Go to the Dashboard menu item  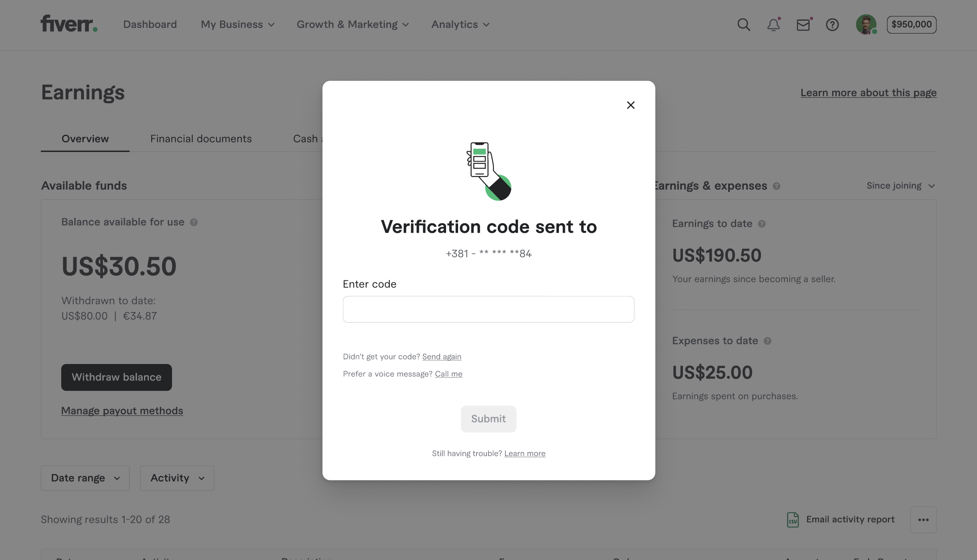pyautogui.click(x=150, y=24)
